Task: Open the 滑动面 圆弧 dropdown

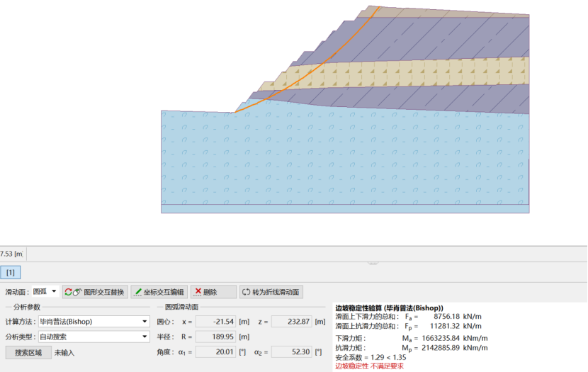Action: [45, 291]
